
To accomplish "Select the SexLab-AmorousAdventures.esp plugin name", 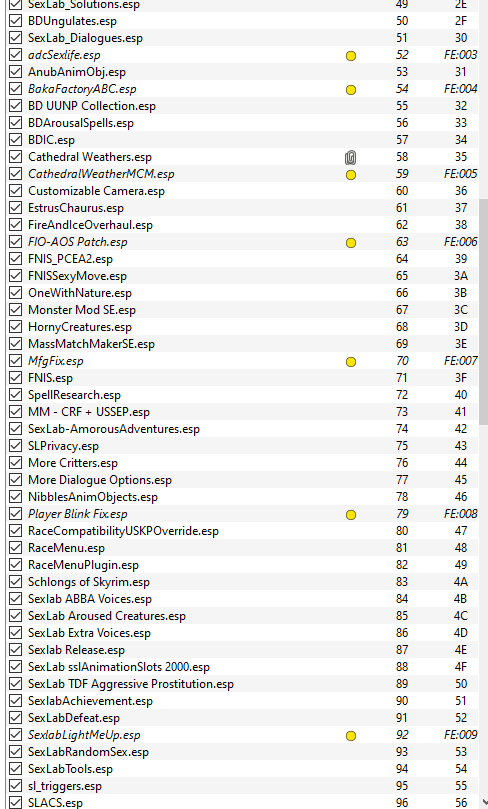I will pyautogui.click(x=113, y=429).
